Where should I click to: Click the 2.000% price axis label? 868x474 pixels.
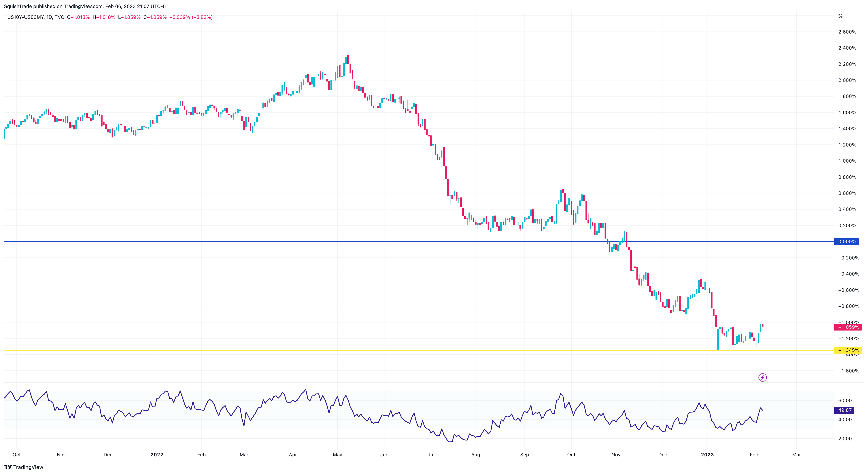point(847,80)
